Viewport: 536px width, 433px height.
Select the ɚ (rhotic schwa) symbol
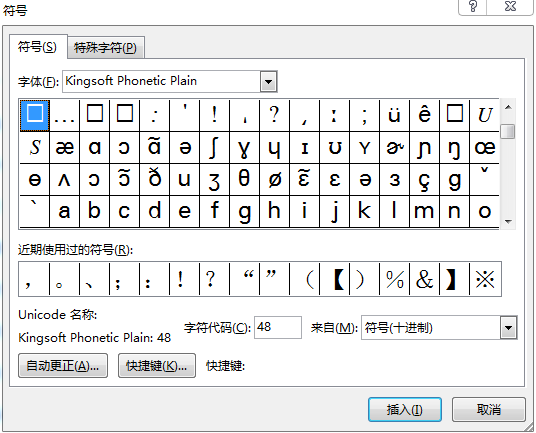point(394,148)
